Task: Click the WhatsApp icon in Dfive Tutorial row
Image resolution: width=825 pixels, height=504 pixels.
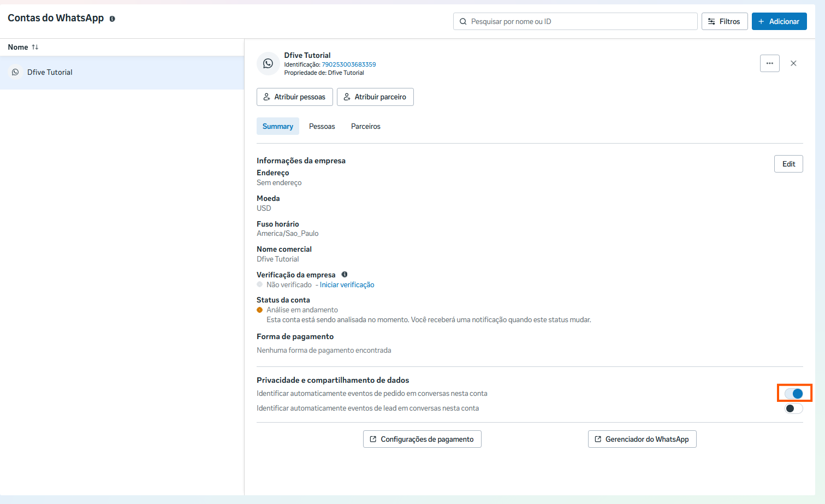Action: coord(15,72)
